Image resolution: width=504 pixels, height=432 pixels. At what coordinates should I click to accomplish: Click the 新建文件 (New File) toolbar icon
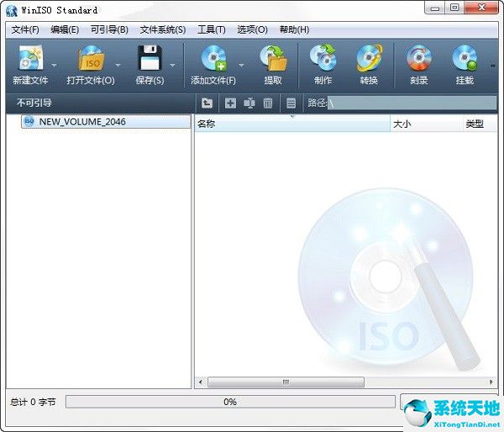tap(30, 59)
